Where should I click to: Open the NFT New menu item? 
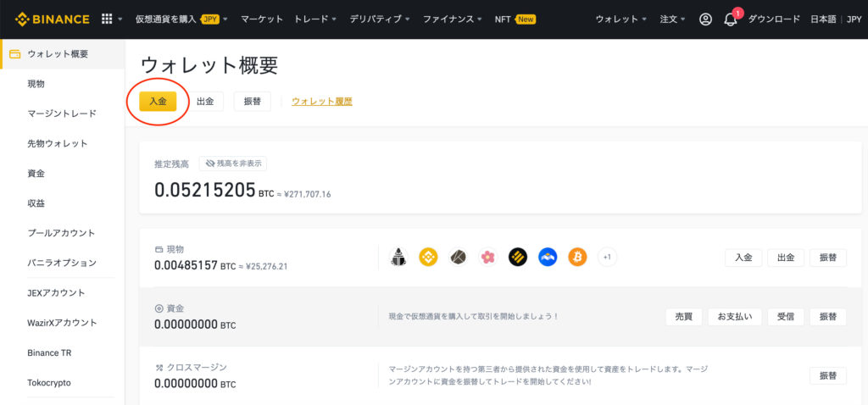515,19
